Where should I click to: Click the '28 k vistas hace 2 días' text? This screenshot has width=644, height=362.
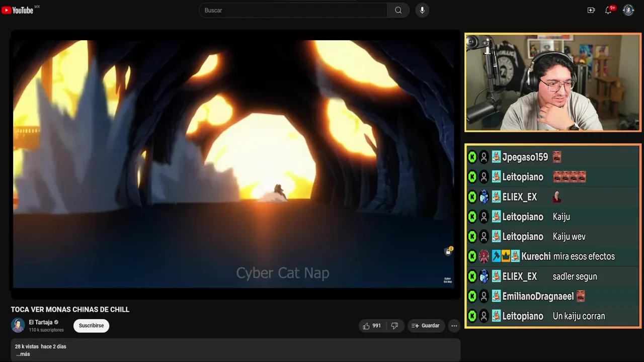pyautogui.click(x=40, y=346)
